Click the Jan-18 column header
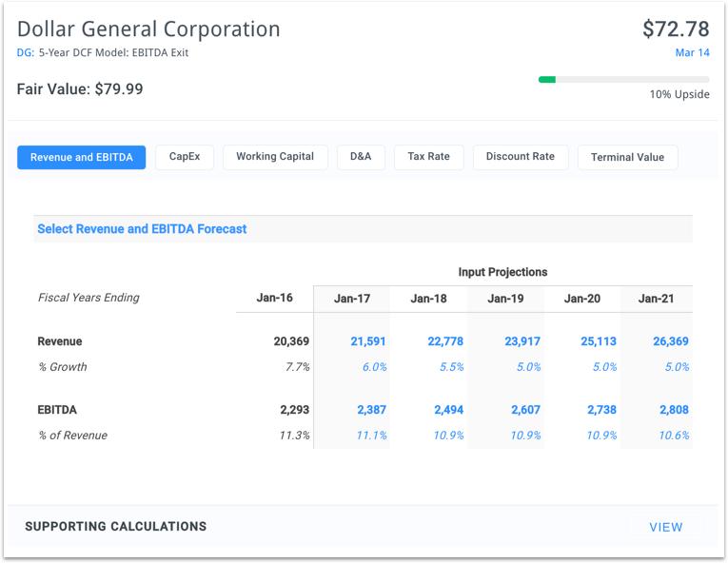The image size is (728, 563). tap(428, 299)
